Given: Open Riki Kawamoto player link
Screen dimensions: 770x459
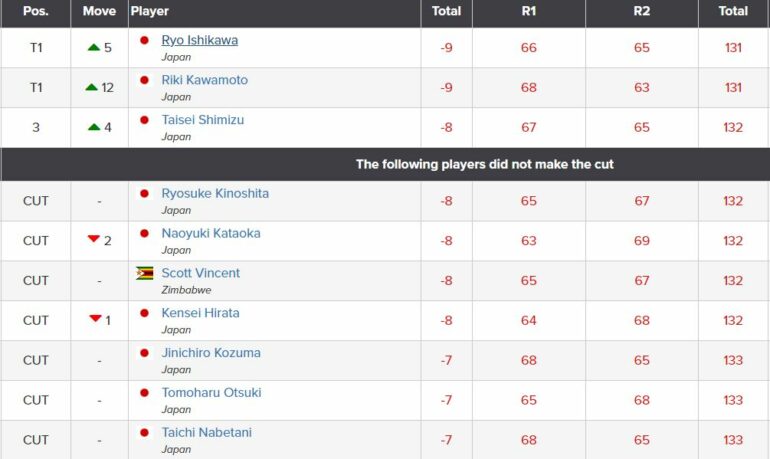Looking at the screenshot, I should 205,80.
